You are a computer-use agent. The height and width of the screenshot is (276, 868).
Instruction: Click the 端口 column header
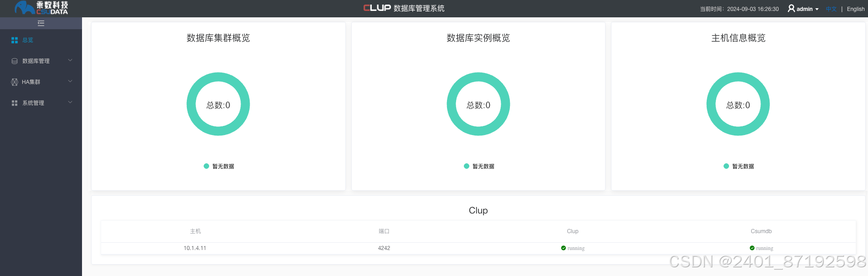tap(384, 231)
